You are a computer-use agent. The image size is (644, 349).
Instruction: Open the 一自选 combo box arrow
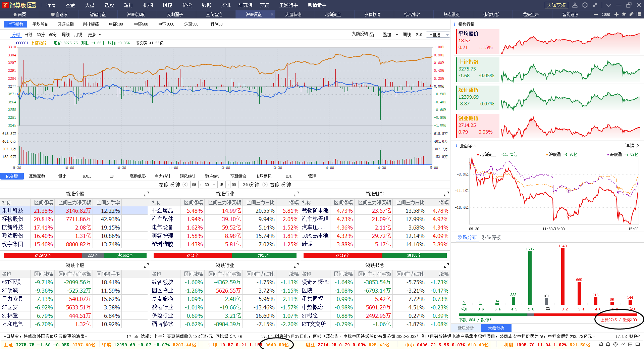pos(447,35)
